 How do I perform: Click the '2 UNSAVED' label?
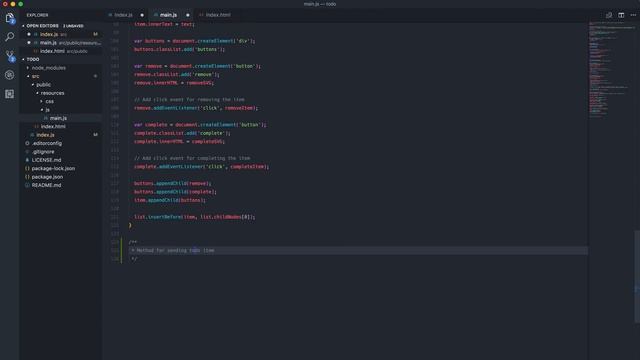pos(73,26)
